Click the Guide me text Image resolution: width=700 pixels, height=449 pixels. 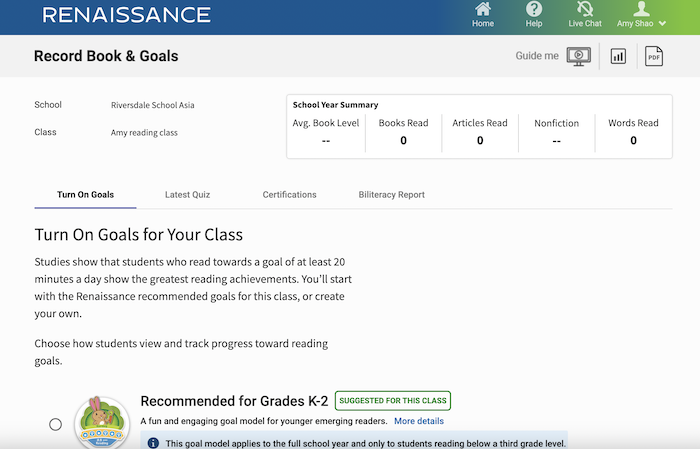point(537,56)
